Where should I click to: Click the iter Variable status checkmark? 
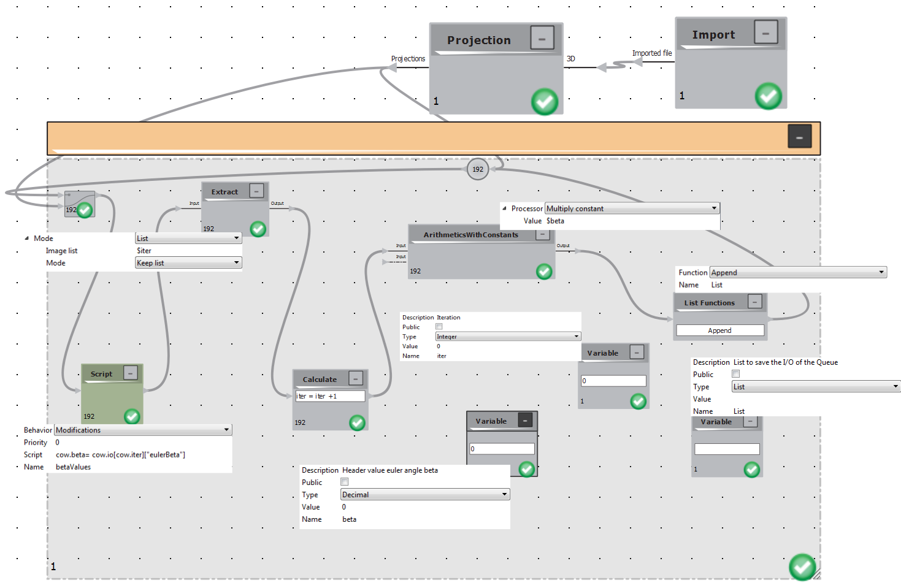tap(638, 401)
